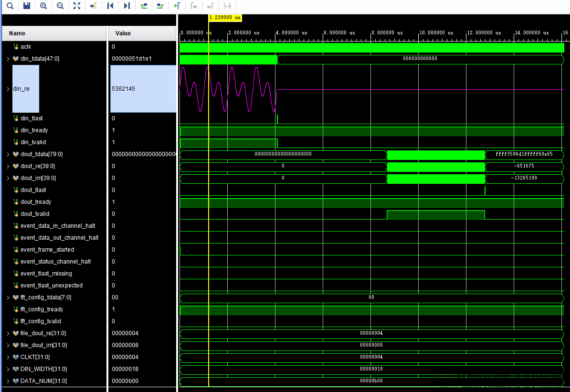Expand the DATA_NUM[31:0] bus
This screenshot has width=570, height=392.
pos(7,381)
